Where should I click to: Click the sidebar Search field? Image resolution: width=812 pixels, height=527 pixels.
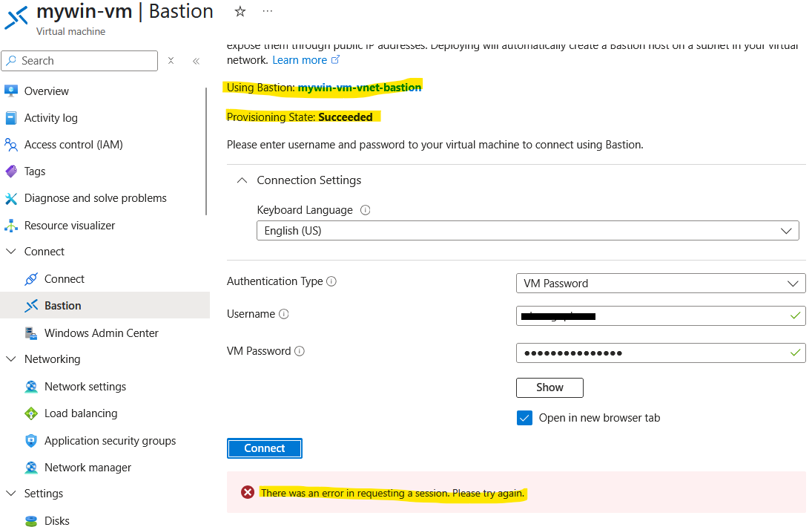pyautogui.click(x=80, y=61)
